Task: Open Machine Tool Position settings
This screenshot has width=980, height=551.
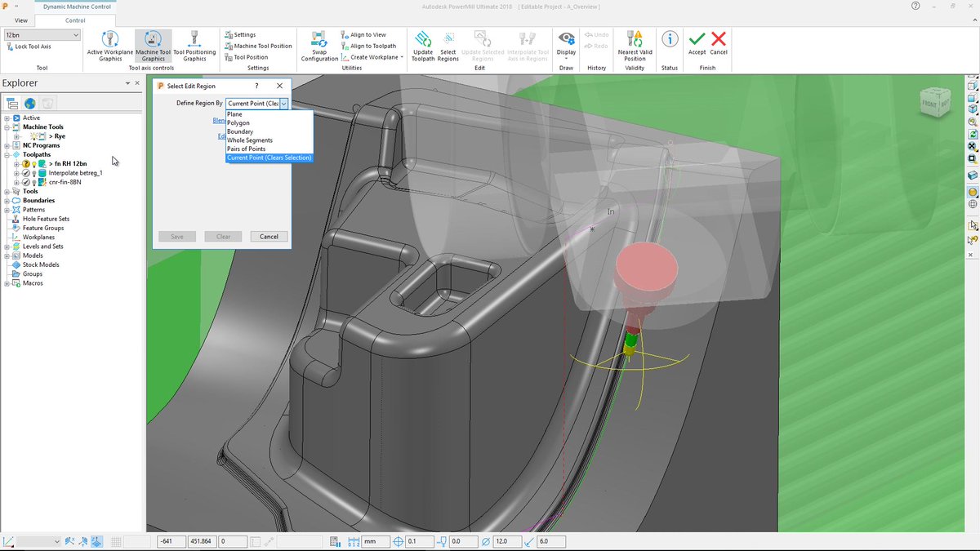Action: [258, 46]
